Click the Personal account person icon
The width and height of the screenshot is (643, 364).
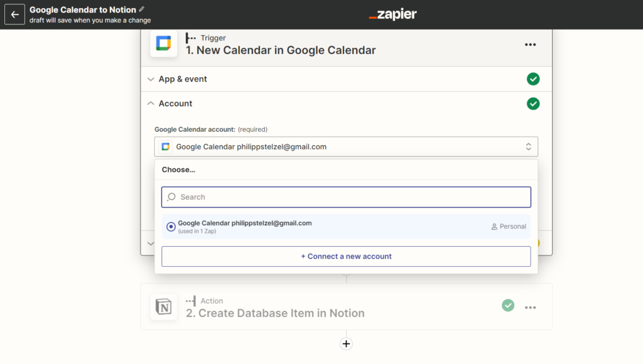point(494,227)
